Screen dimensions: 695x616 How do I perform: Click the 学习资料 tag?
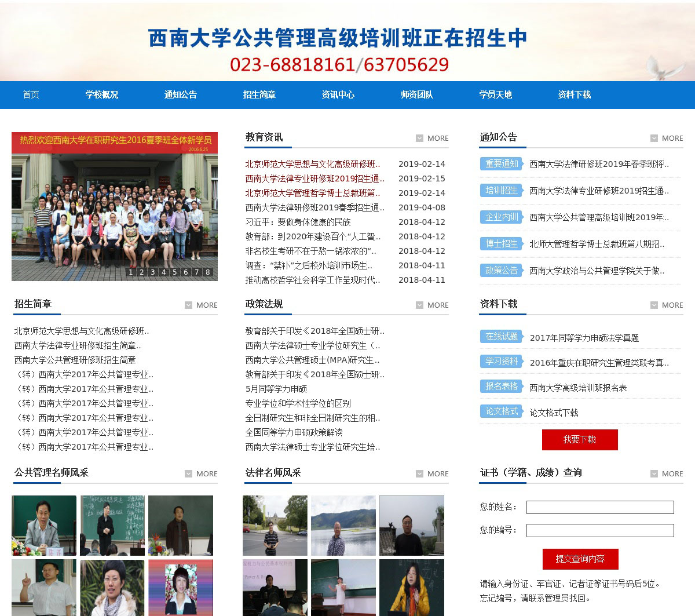click(x=502, y=362)
